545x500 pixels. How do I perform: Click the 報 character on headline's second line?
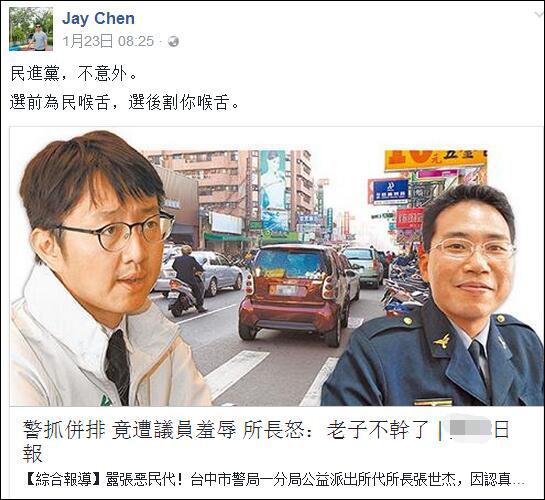tap(33, 453)
